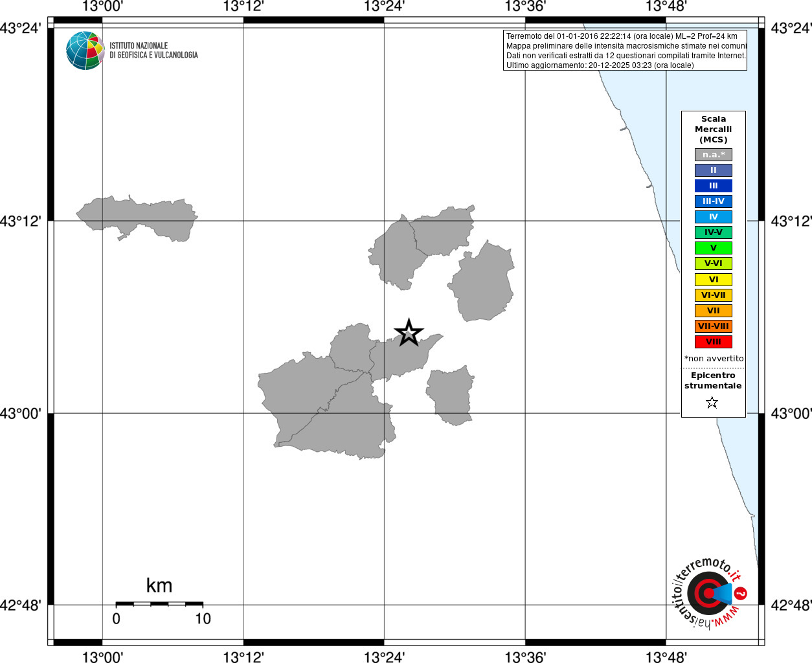This screenshot has height=663, width=812.
Task: Click the top axis label 13°24'
Action: 385,6
